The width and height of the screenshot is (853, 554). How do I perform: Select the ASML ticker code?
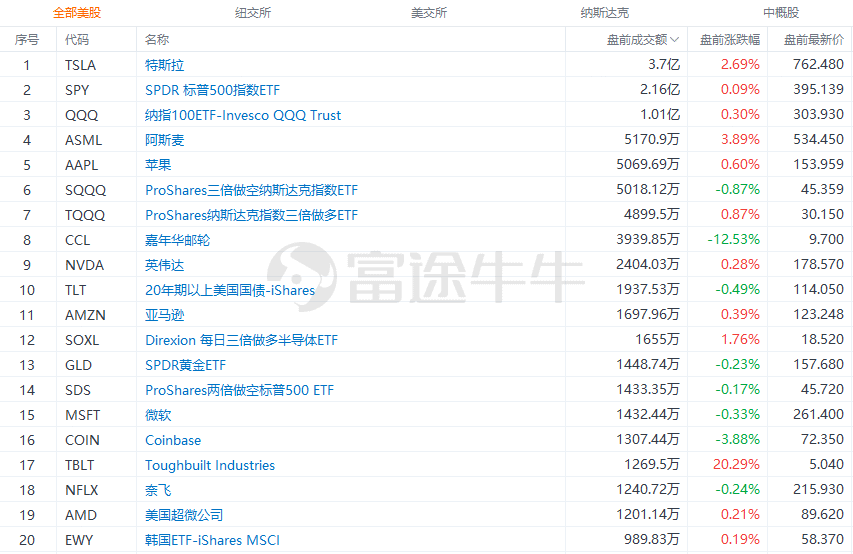[83, 140]
